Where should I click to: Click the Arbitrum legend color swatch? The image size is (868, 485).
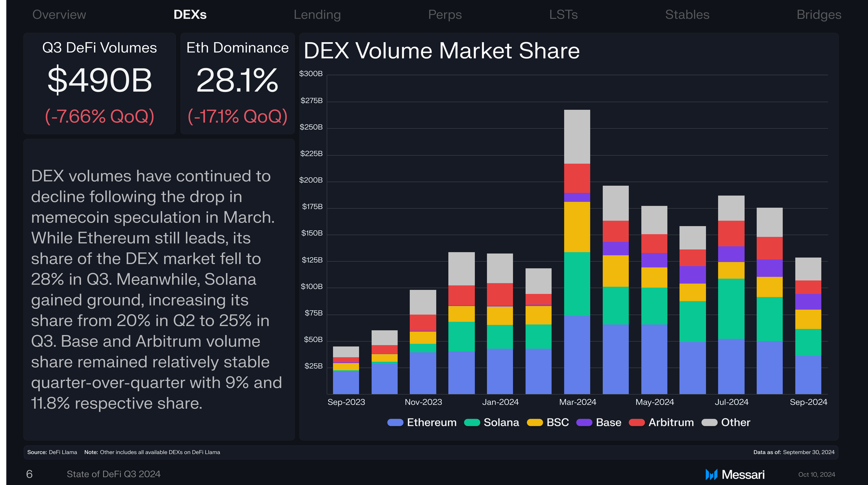click(637, 423)
